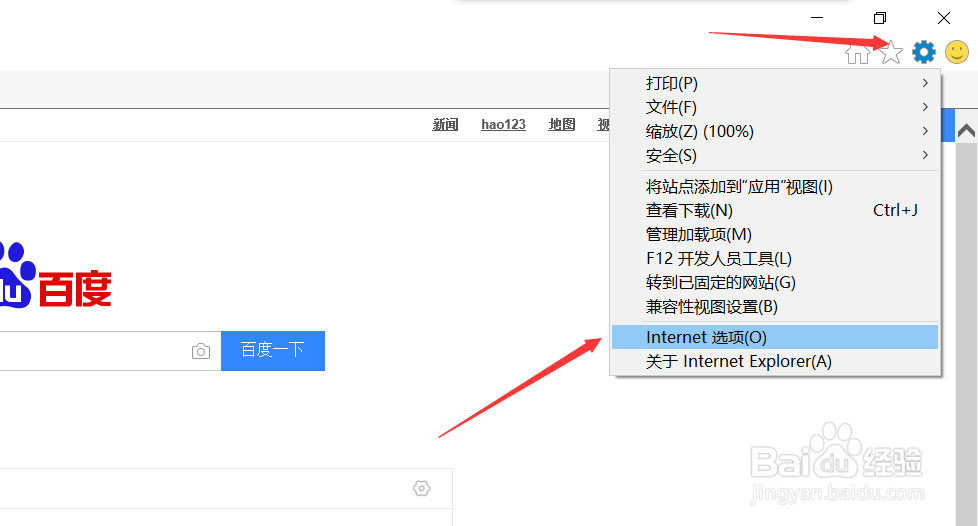Expand the 安全(S) submenu arrow
Screen dimensions: 978x526
[925, 155]
